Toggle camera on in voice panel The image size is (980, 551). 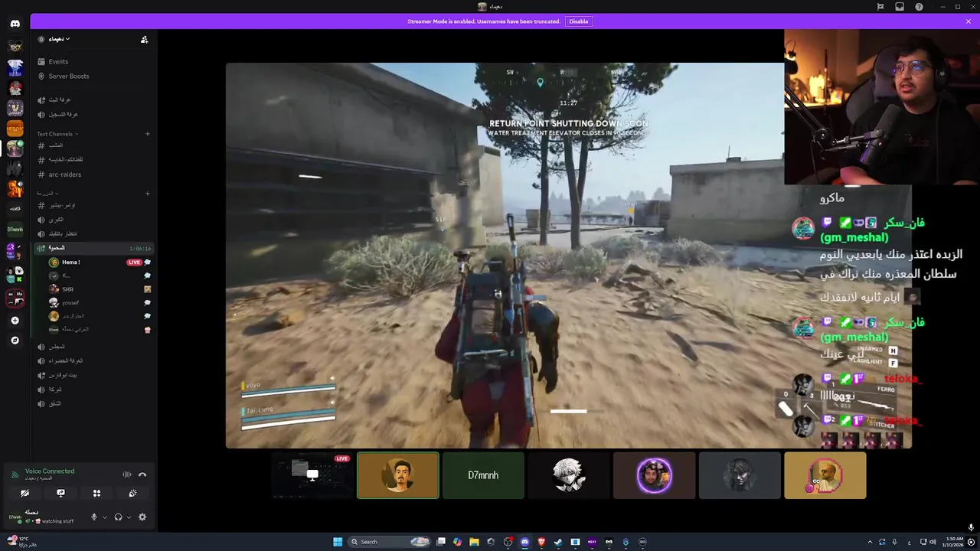click(24, 494)
